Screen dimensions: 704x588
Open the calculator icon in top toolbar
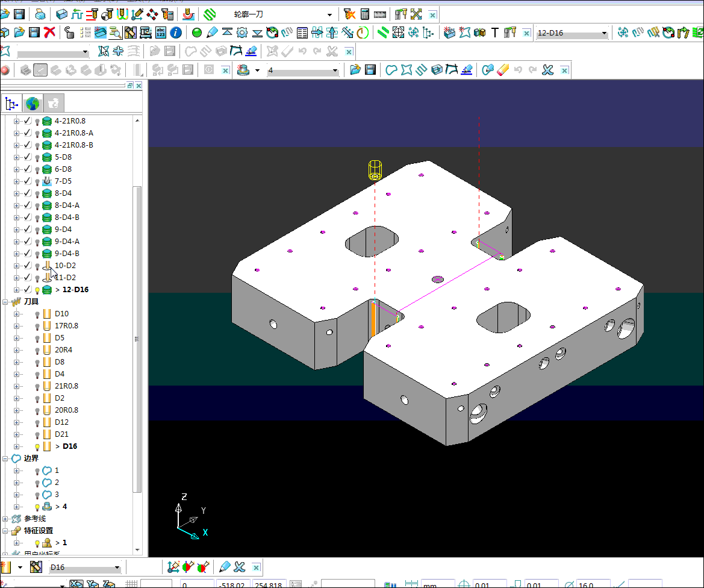pos(364,14)
